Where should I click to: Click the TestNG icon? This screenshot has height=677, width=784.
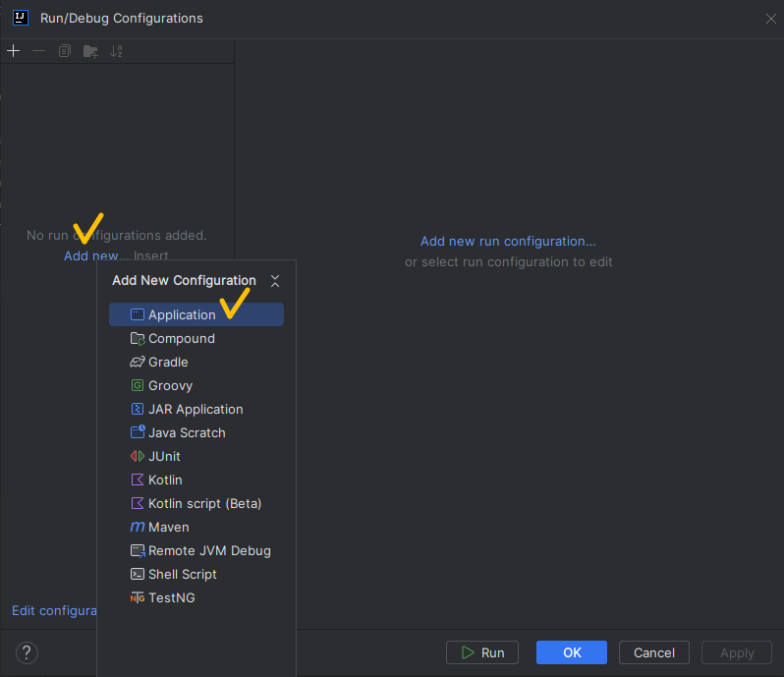point(138,598)
